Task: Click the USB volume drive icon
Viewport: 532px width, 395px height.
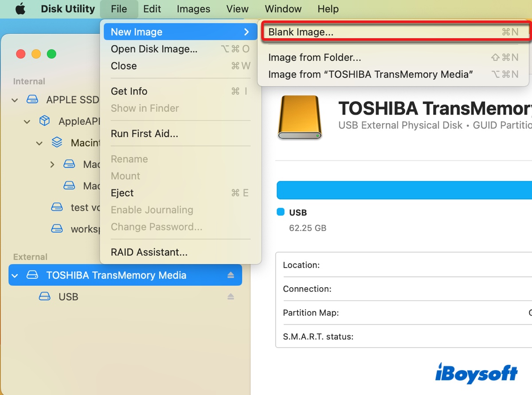Action: pyautogui.click(x=44, y=296)
